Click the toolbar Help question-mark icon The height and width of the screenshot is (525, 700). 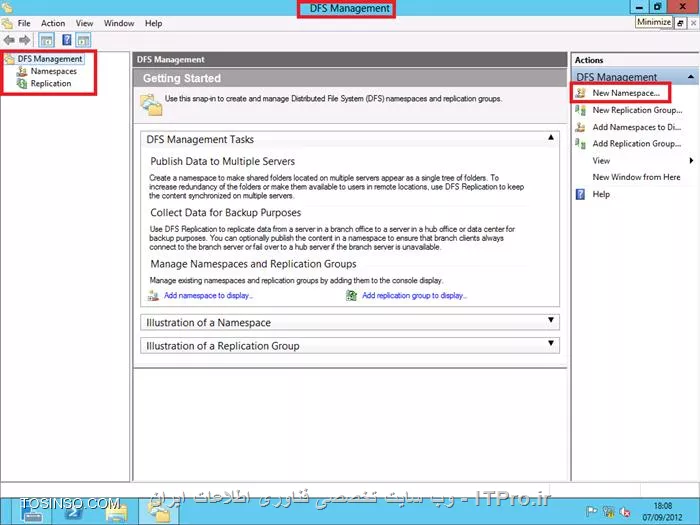(67, 40)
